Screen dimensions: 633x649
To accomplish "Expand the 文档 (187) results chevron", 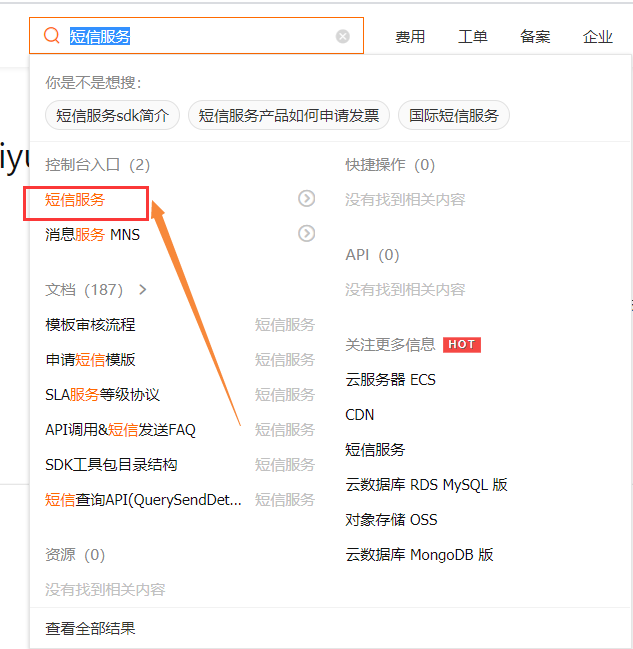I will pos(143,290).
